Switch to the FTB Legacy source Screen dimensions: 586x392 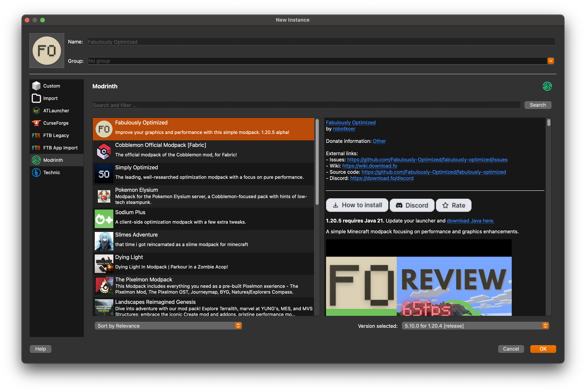pyautogui.click(x=57, y=135)
